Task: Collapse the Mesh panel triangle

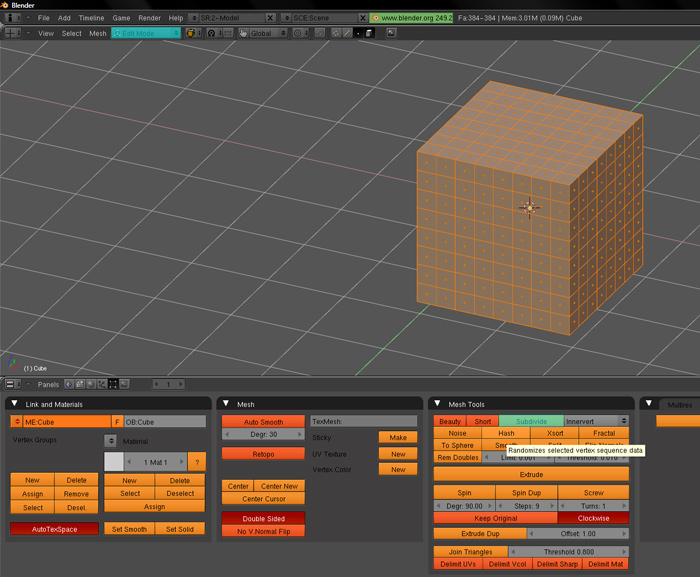Action: point(226,403)
